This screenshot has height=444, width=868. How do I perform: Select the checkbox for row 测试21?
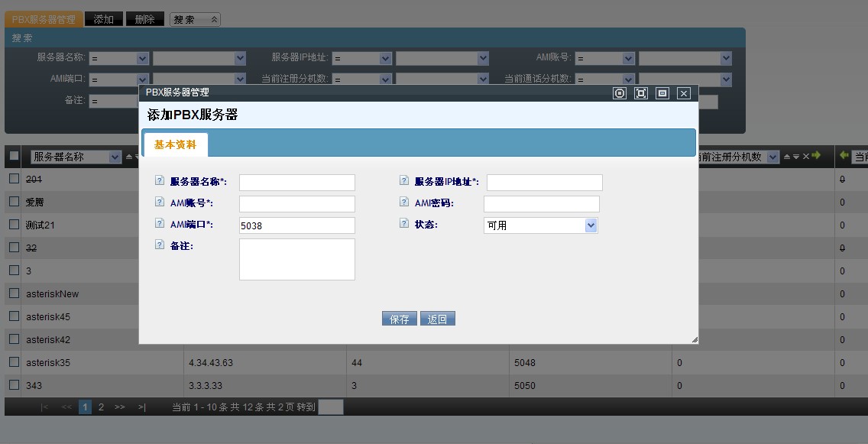coord(14,225)
